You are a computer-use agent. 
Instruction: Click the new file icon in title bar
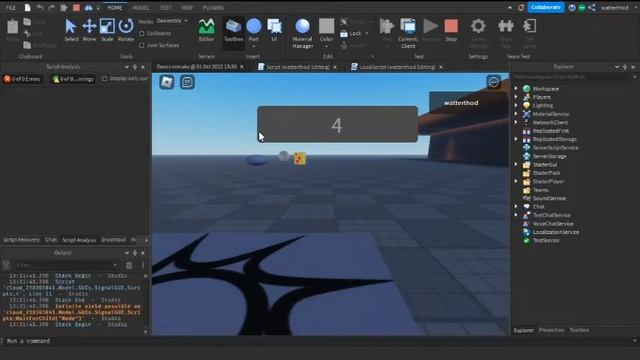(27, 7)
